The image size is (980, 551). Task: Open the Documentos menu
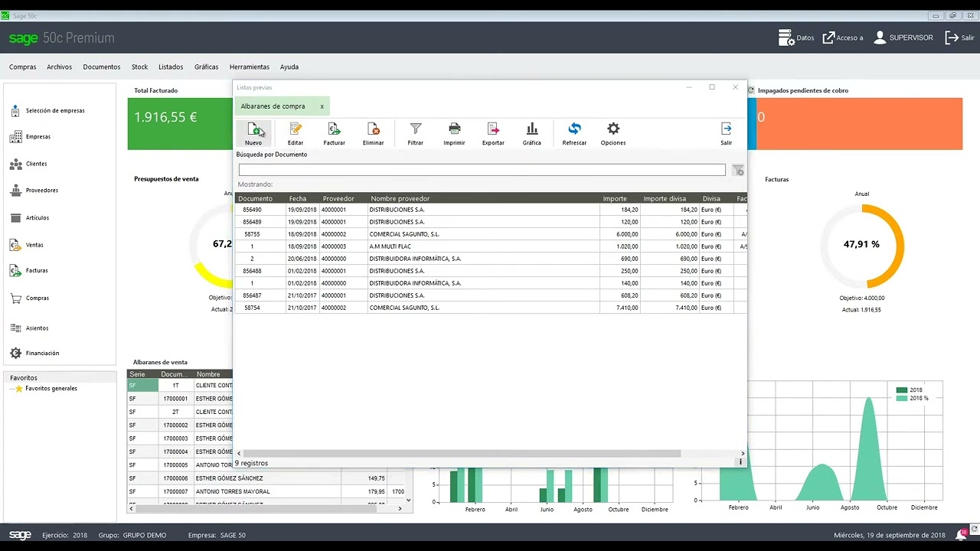(102, 67)
